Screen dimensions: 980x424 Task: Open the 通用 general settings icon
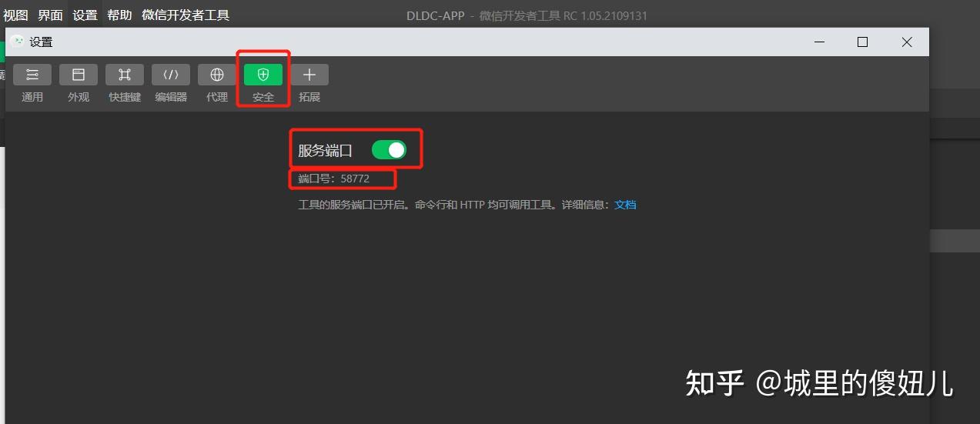tap(32, 75)
